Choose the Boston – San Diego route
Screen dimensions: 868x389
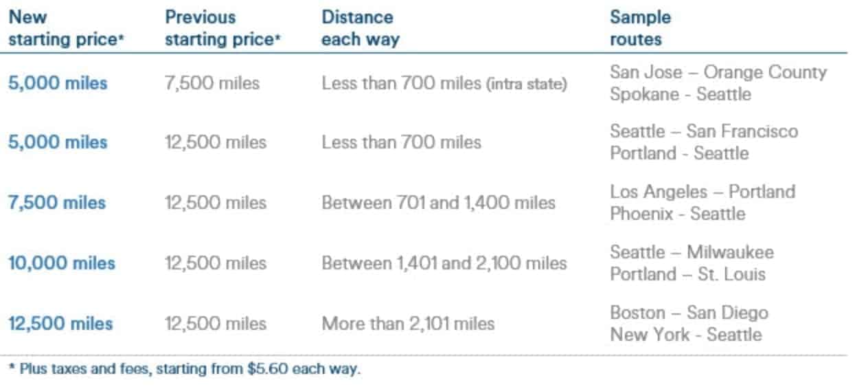pyautogui.click(x=689, y=313)
